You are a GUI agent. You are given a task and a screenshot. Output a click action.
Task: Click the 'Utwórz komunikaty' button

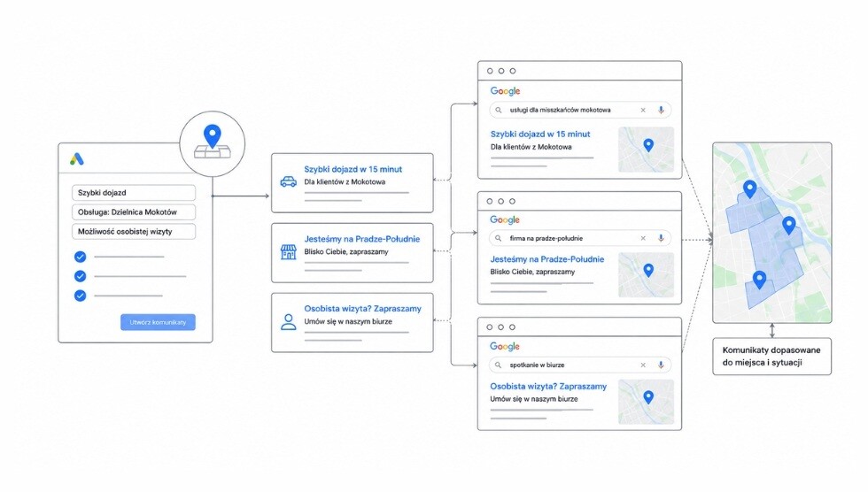click(x=158, y=322)
